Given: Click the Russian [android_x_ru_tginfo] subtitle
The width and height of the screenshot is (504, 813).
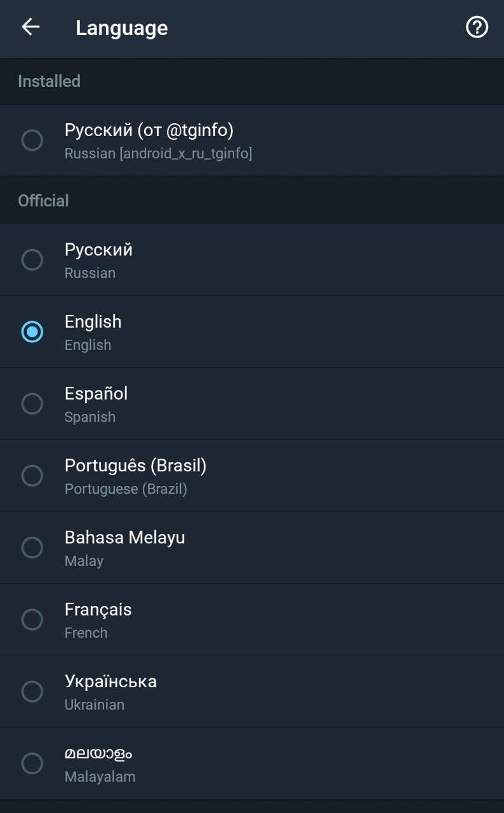Looking at the screenshot, I should tap(158, 154).
